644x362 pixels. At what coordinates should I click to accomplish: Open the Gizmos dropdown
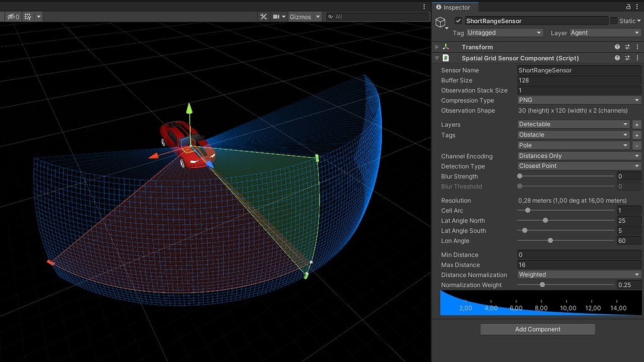304,17
